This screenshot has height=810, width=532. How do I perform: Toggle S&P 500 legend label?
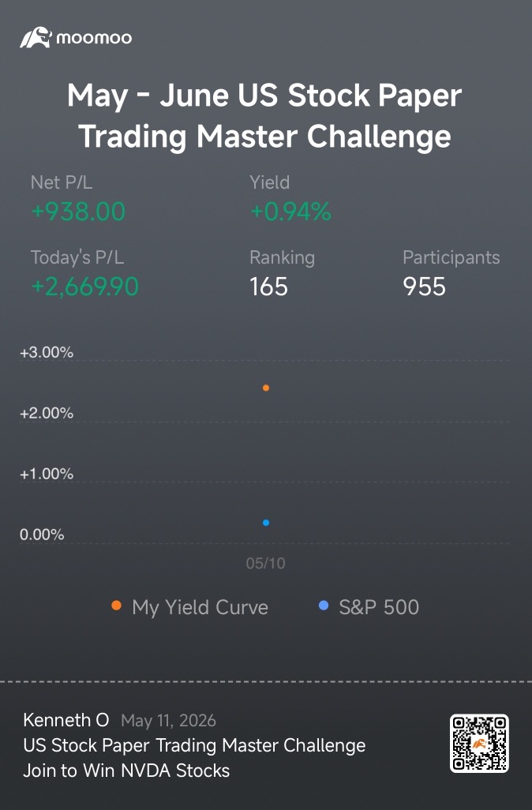tap(379, 607)
